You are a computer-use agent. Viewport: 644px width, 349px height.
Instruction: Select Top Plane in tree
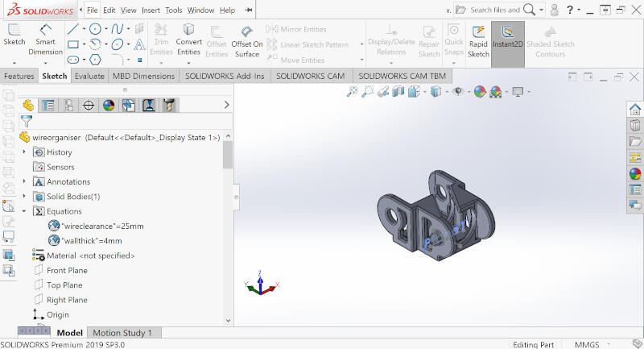[58, 285]
